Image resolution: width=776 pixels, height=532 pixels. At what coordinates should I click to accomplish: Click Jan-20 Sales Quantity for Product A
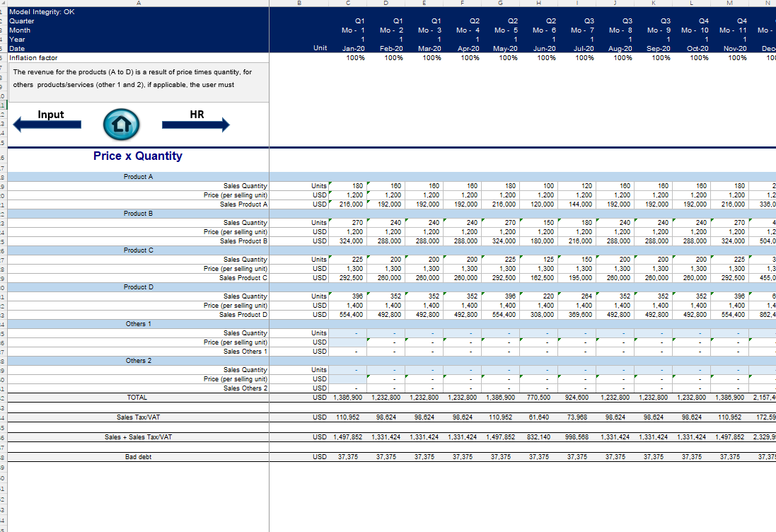349,186
